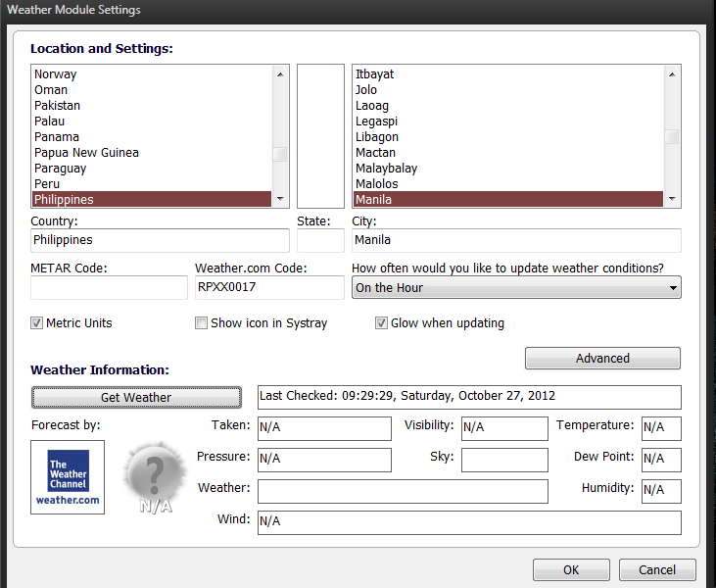
Task: Disable Glow when updating checkbox
Action: 382,323
